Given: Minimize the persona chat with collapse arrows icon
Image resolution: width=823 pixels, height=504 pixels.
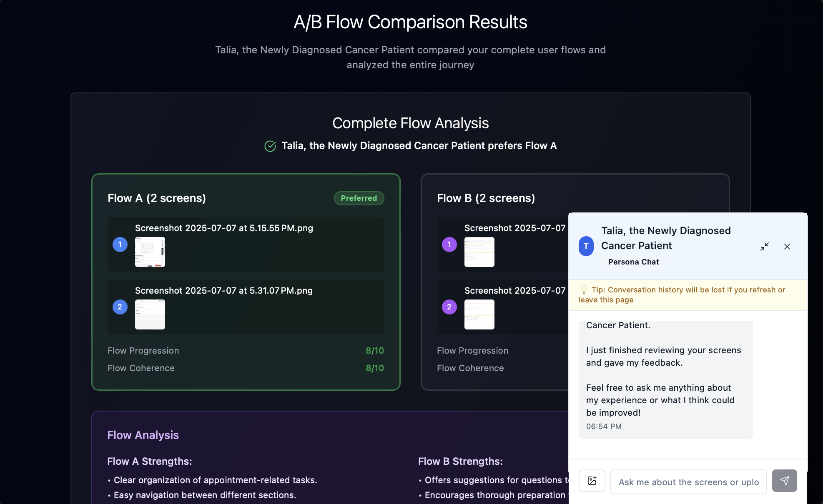Looking at the screenshot, I should (764, 247).
